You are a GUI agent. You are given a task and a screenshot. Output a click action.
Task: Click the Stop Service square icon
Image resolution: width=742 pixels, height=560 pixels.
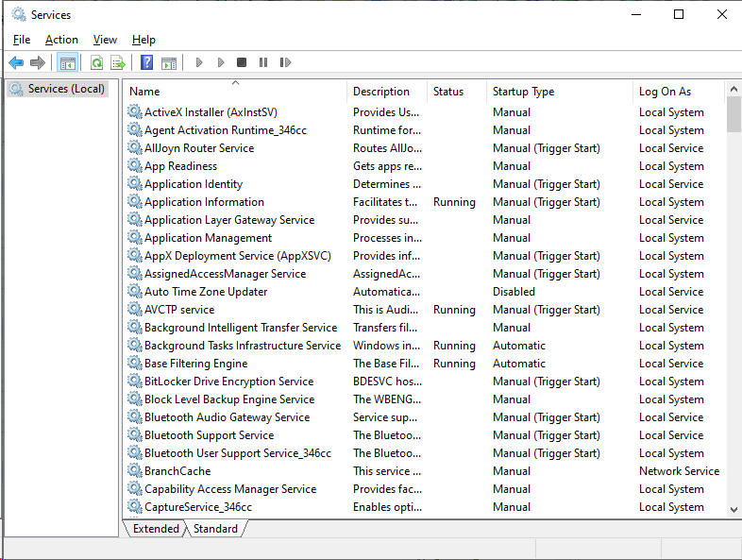[242, 62]
